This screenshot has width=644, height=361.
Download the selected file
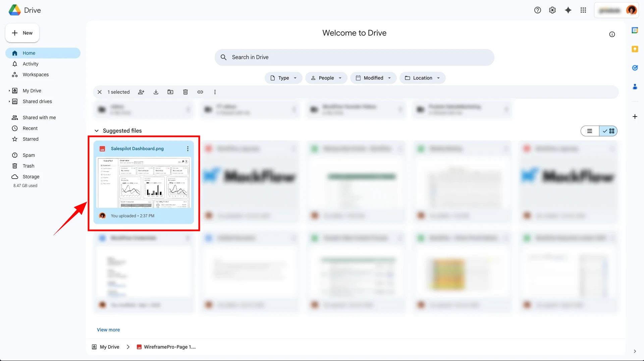click(156, 92)
